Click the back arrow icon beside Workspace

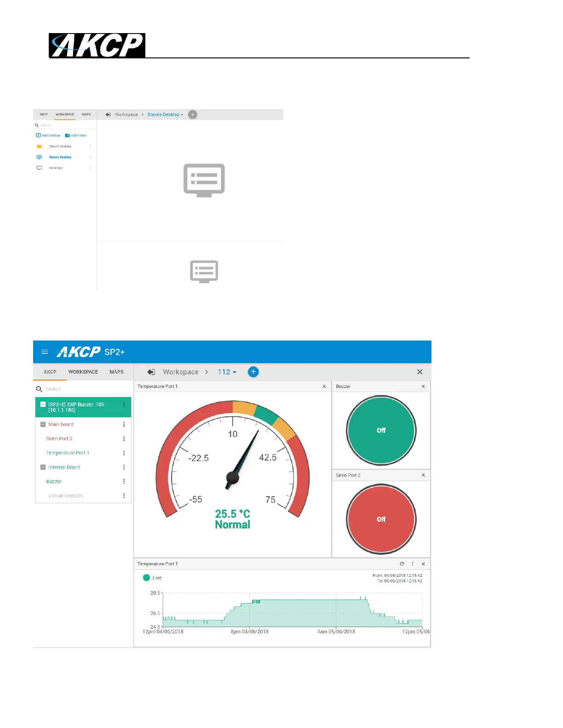click(151, 372)
